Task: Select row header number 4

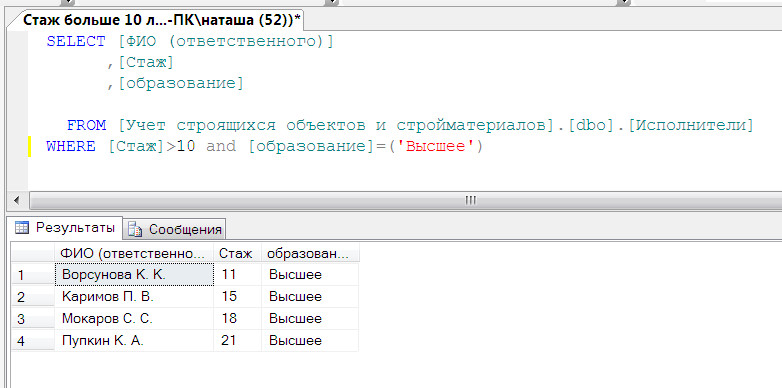Action: 33,340
